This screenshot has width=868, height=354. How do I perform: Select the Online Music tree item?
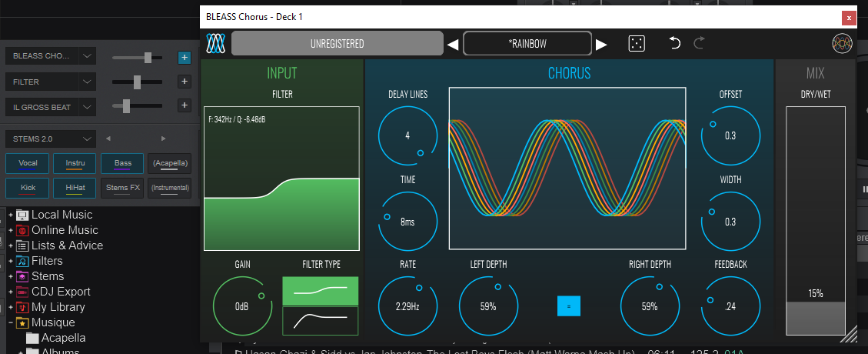click(x=65, y=230)
